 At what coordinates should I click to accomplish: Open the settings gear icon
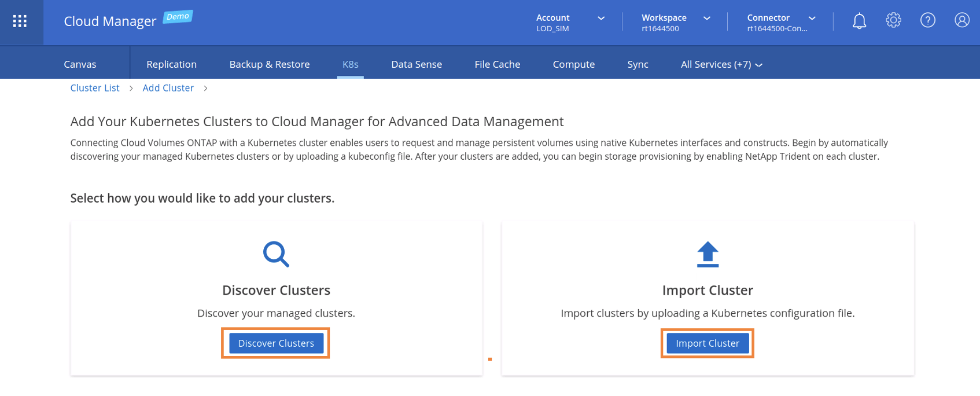point(893,20)
